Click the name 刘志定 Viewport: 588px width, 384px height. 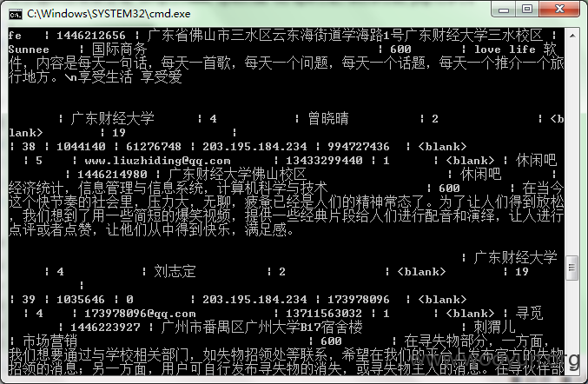pyautogui.click(x=175, y=271)
